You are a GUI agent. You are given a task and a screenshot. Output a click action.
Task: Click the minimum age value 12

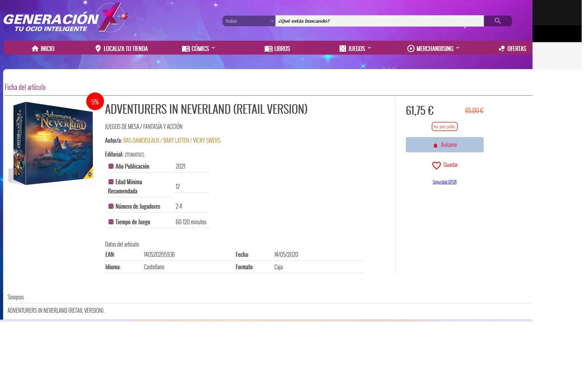coord(177,186)
